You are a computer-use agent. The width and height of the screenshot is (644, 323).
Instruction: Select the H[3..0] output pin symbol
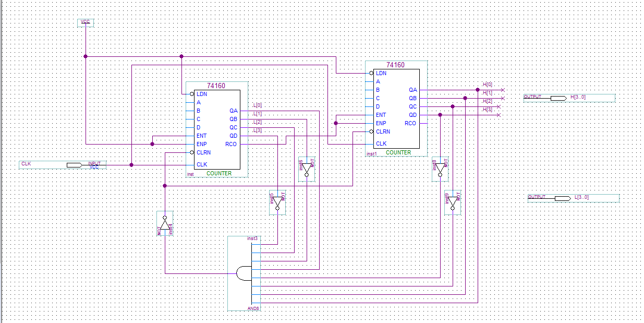point(558,98)
